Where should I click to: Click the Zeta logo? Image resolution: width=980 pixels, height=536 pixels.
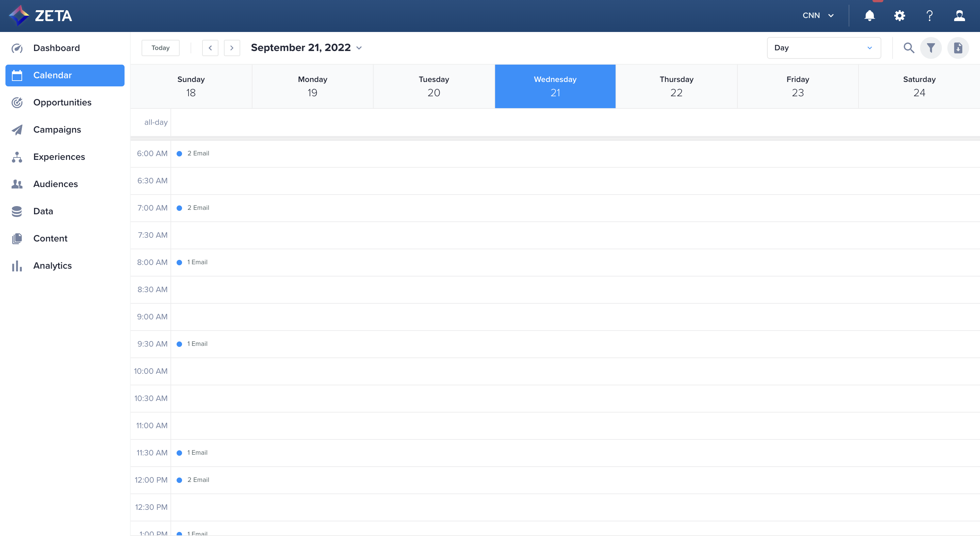pyautogui.click(x=41, y=16)
